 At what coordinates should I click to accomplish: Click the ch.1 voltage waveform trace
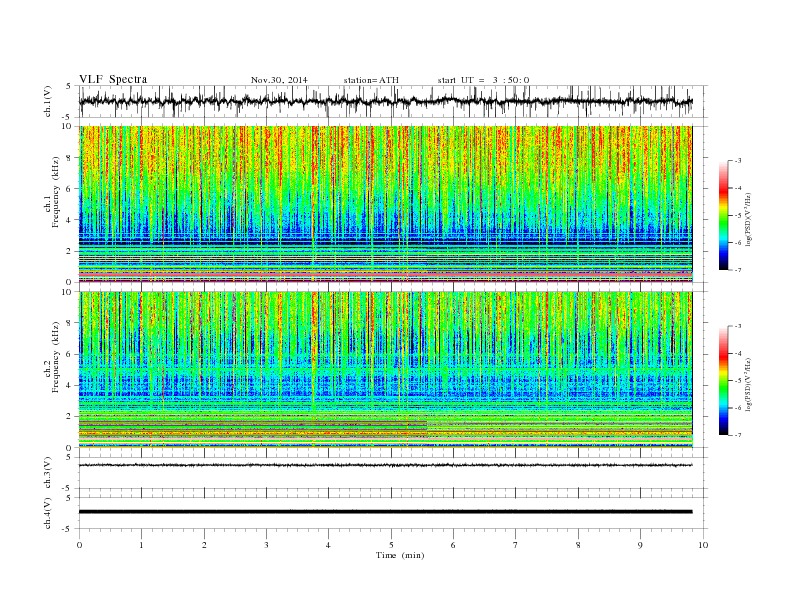click(x=385, y=101)
